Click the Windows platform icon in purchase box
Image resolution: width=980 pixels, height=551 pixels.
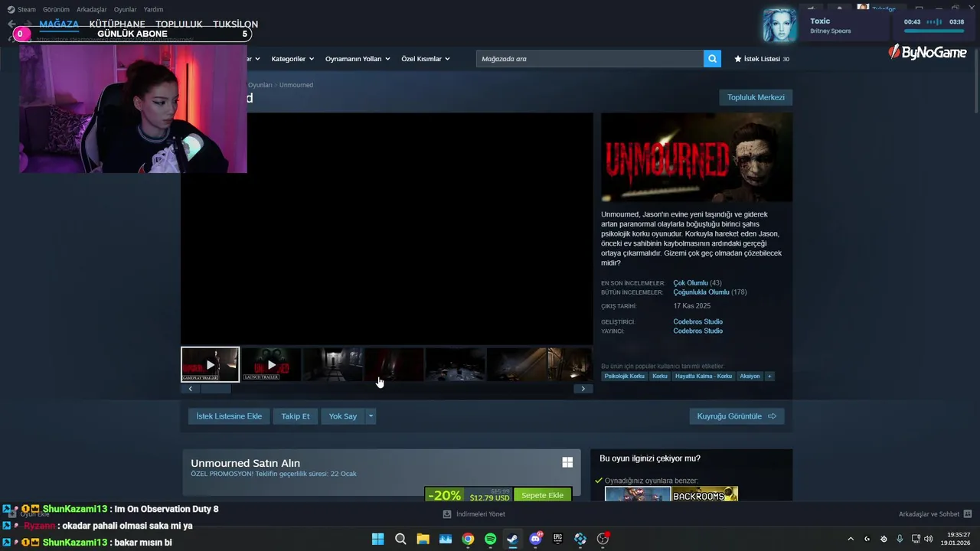coord(567,462)
